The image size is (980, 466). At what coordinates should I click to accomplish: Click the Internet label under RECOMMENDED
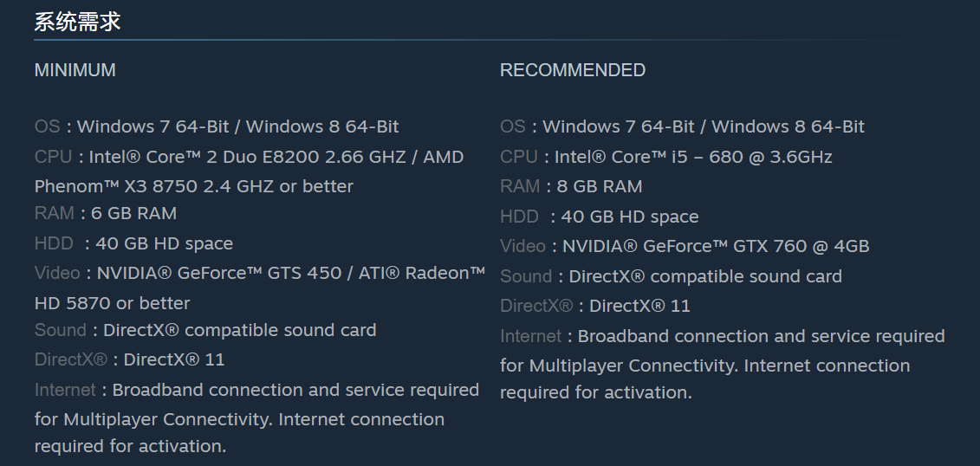[x=529, y=336]
